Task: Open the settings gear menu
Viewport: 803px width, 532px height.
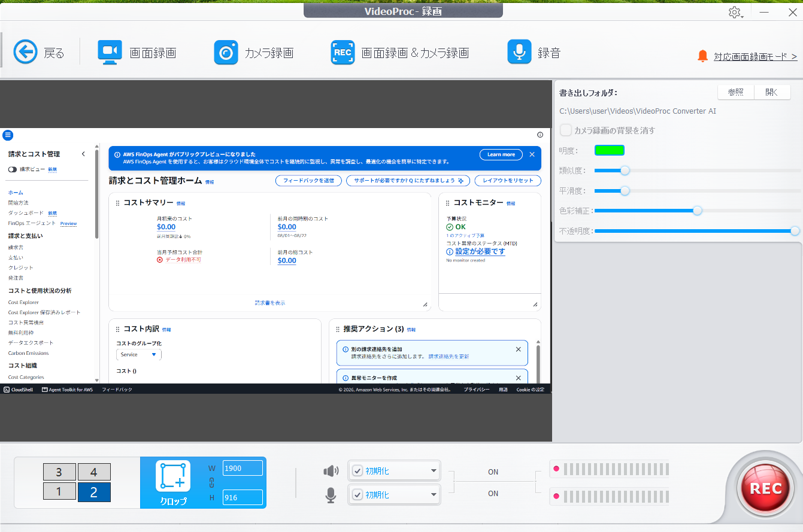Action: click(735, 12)
